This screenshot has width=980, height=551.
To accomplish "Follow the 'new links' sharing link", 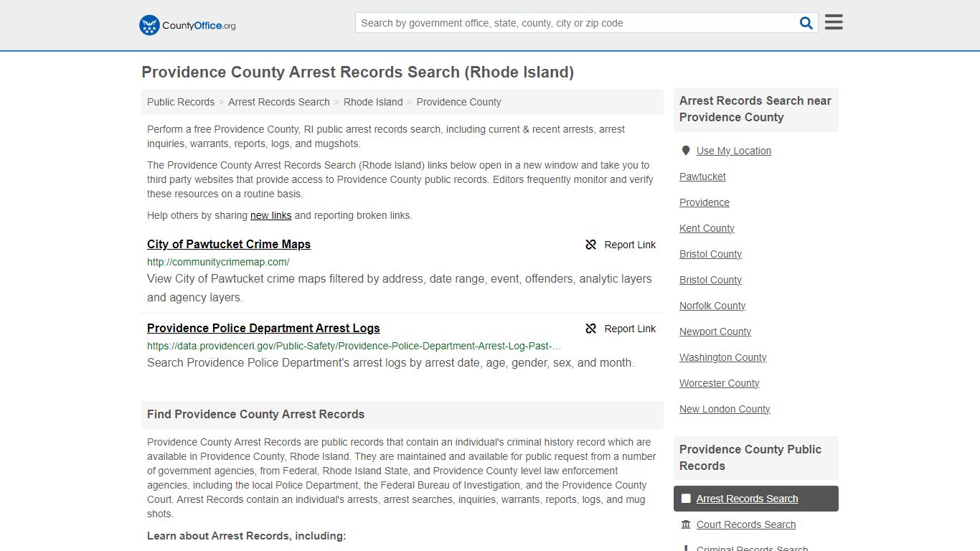I will click(270, 215).
